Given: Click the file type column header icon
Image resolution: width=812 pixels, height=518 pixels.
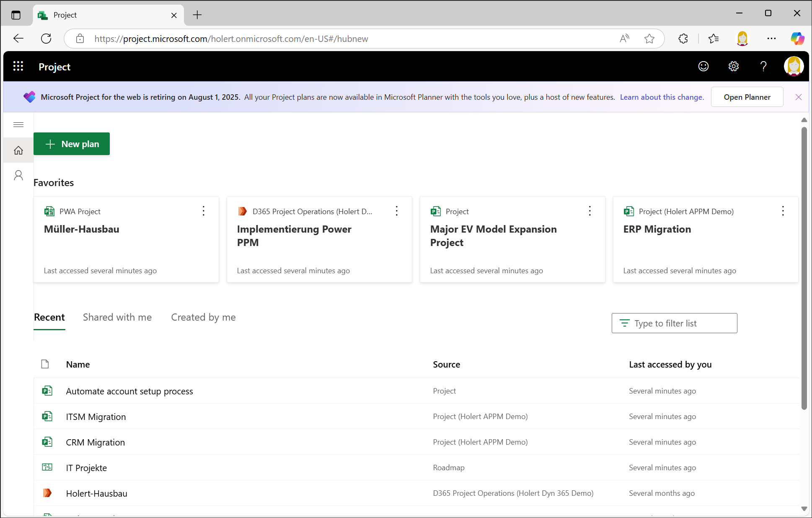Looking at the screenshot, I should click(x=45, y=364).
